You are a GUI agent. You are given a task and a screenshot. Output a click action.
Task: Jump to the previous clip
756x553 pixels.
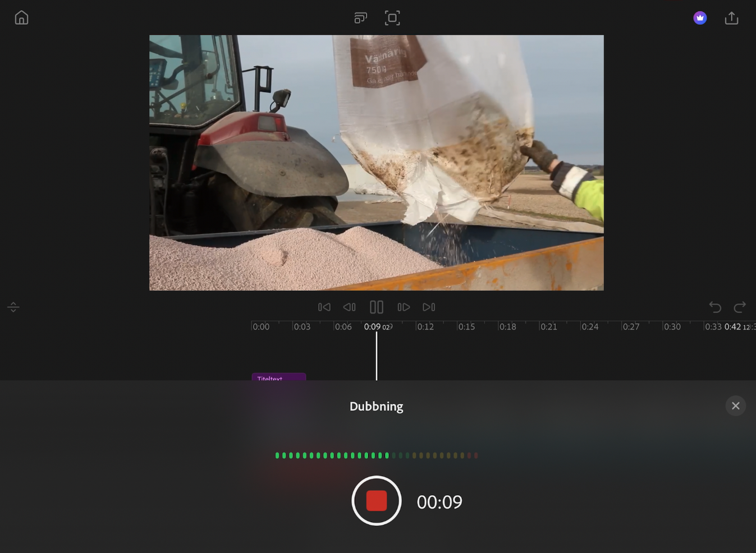point(324,307)
